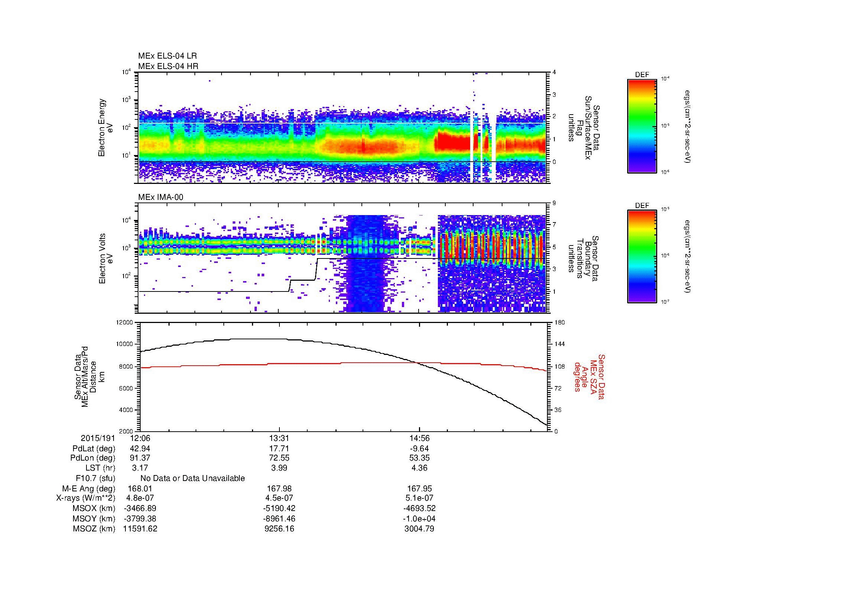
Task: Click the PdLon value 72.55
Action: coord(279,458)
